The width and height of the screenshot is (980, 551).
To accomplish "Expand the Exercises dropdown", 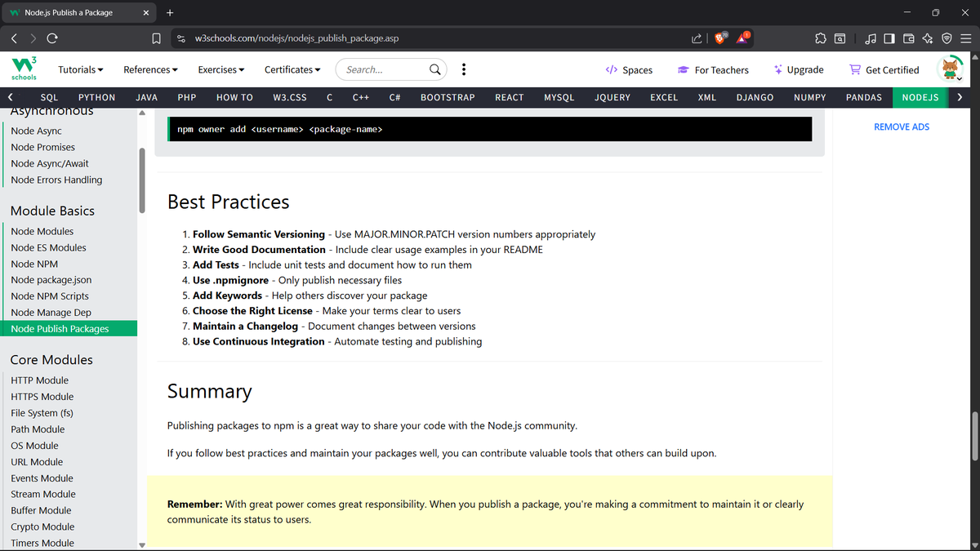I will (x=221, y=69).
